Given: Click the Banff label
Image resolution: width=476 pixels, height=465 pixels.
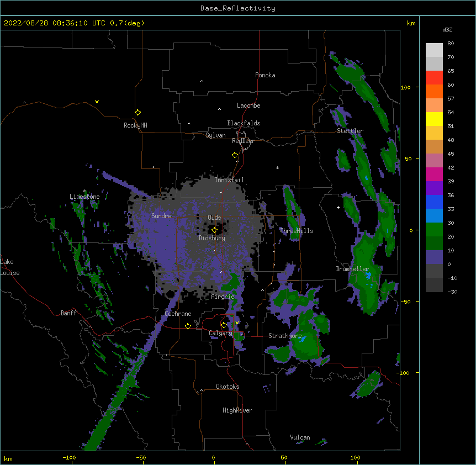Looking at the screenshot, I should click(68, 313).
